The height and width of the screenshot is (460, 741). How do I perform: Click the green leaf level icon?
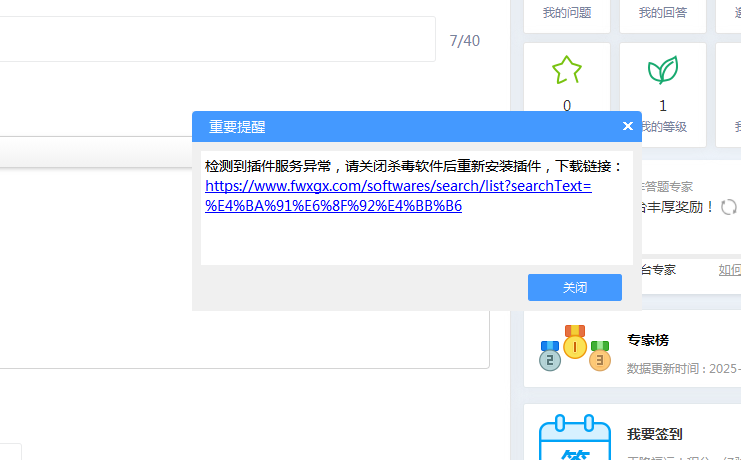click(663, 70)
